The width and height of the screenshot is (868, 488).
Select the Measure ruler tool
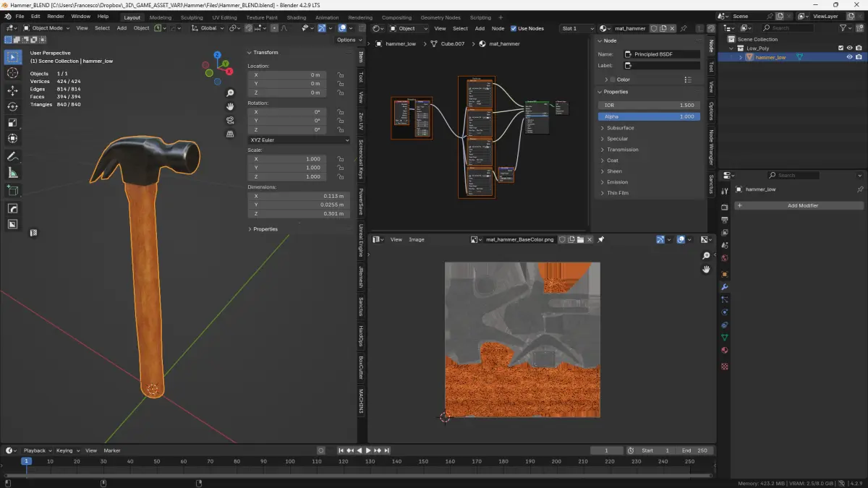point(12,173)
